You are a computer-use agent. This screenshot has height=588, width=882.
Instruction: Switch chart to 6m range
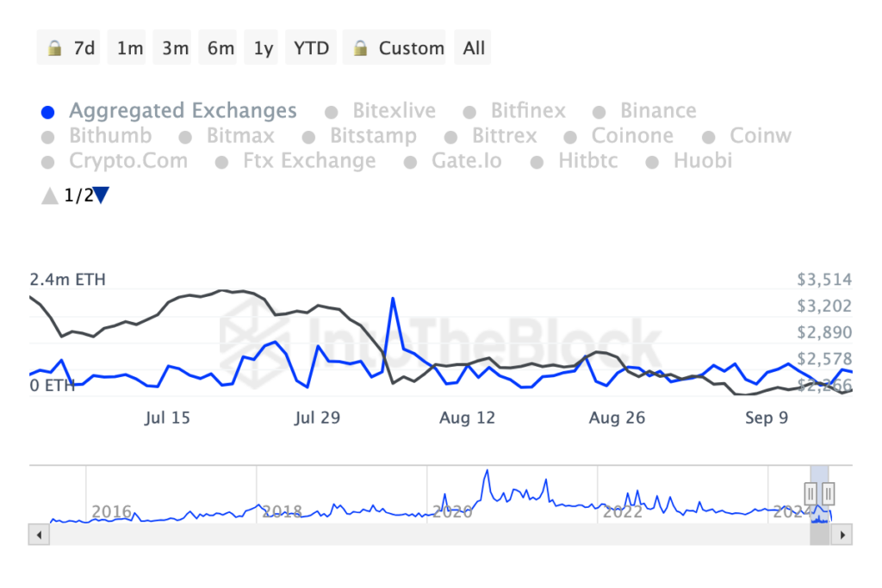[x=218, y=47]
